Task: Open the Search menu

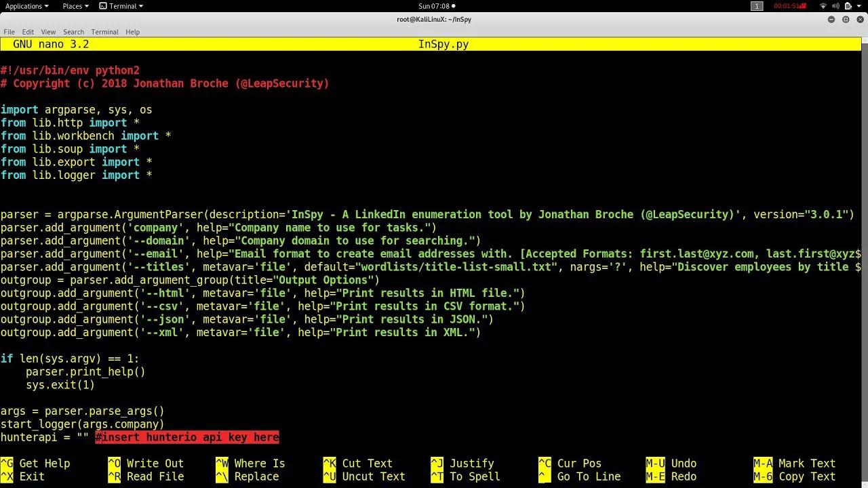Action: pos(73,32)
